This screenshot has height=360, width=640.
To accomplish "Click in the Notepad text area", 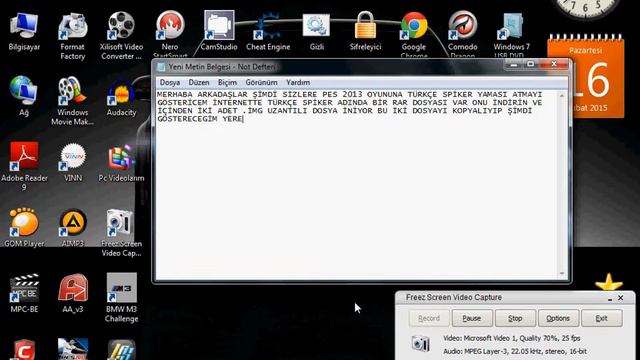I will click(357, 184).
